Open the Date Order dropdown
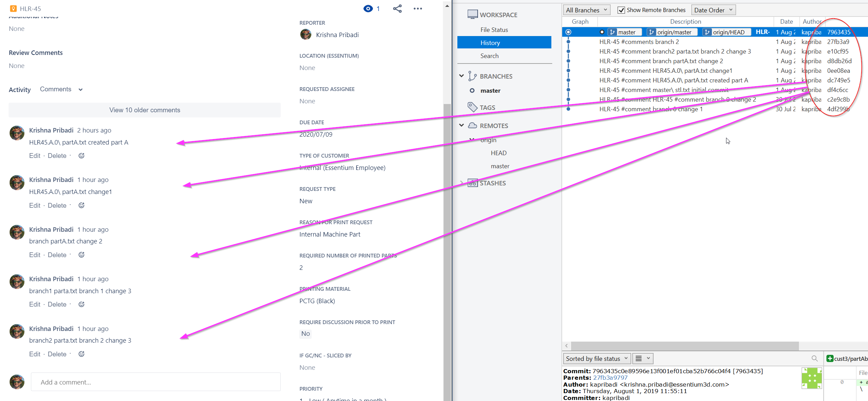868x401 pixels. (x=713, y=10)
